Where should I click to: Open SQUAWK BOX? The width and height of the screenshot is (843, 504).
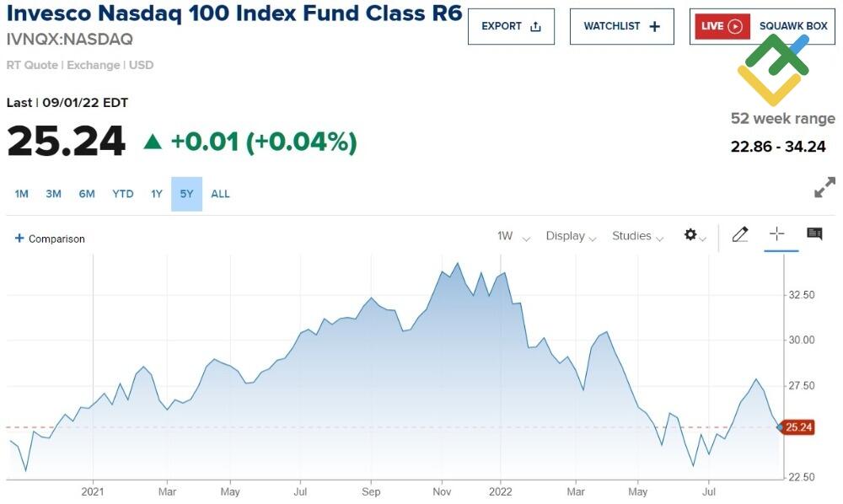pos(792,26)
